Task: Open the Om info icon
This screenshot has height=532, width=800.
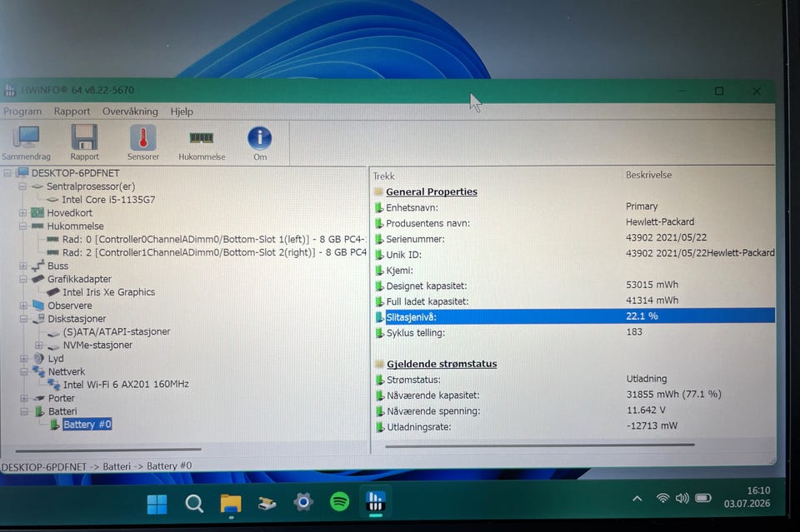Action: [x=260, y=143]
